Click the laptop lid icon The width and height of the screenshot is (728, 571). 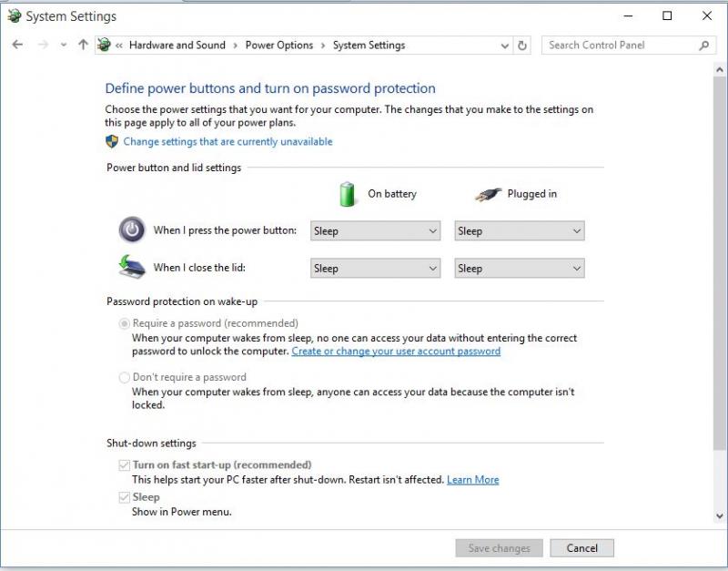tap(132, 267)
